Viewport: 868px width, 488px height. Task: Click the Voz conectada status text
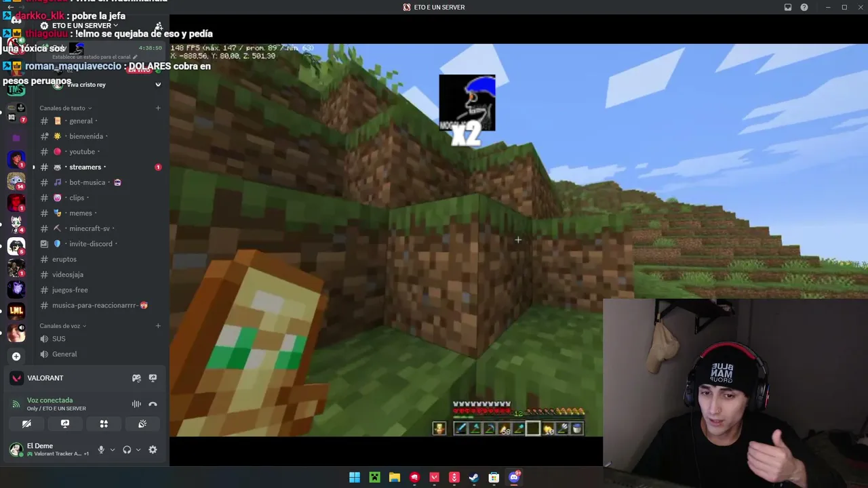pyautogui.click(x=50, y=400)
